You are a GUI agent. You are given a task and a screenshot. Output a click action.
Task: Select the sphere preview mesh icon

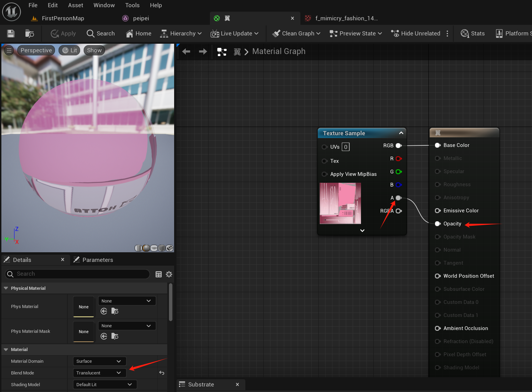tap(146, 248)
